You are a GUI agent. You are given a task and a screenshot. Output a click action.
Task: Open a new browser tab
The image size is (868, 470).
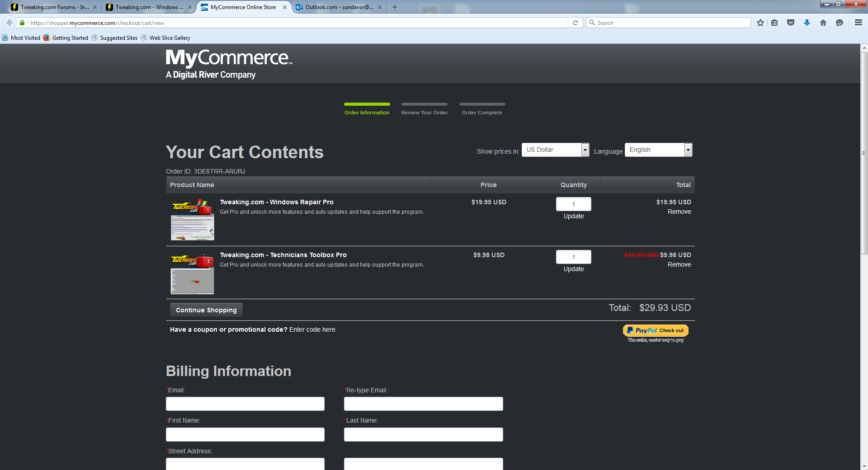(395, 7)
